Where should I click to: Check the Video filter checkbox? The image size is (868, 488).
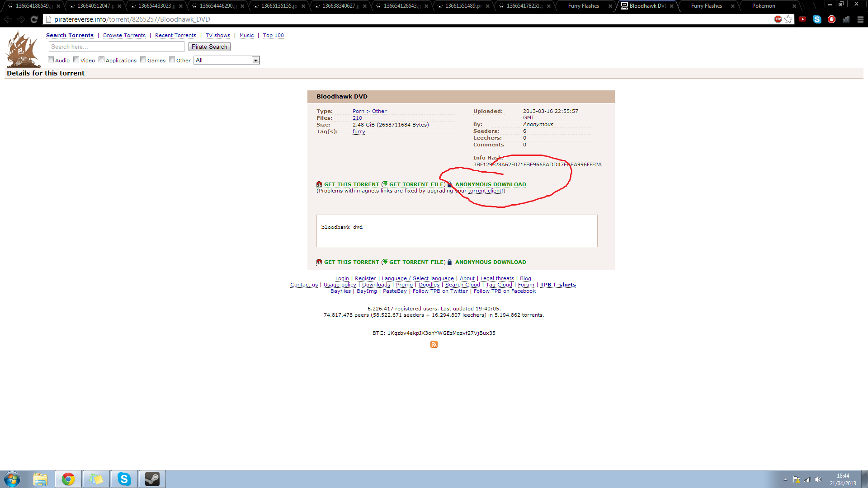coord(76,60)
